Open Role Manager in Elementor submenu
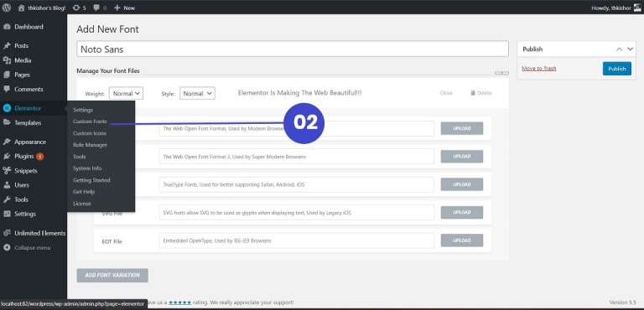The width and height of the screenshot is (644, 310). 90,145
